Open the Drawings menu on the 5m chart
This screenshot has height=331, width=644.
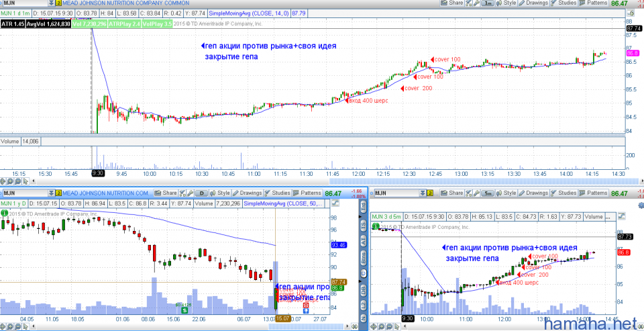point(533,193)
